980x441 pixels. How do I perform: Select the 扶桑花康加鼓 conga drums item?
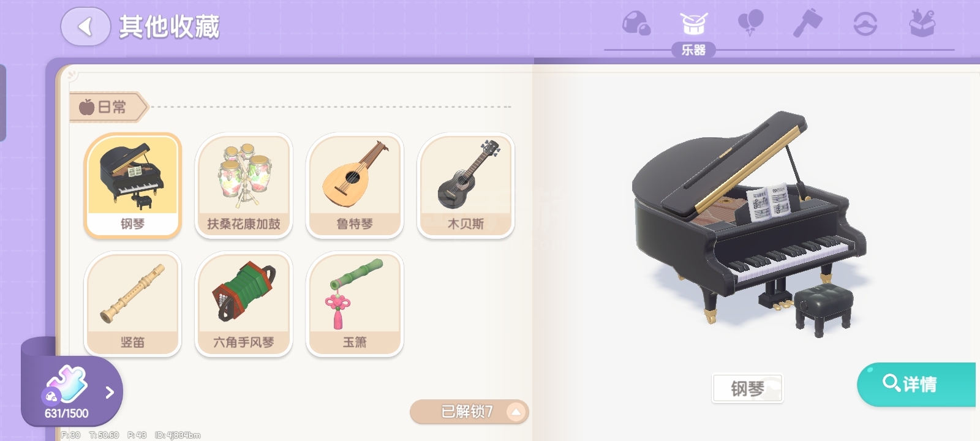(x=244, y=186)
